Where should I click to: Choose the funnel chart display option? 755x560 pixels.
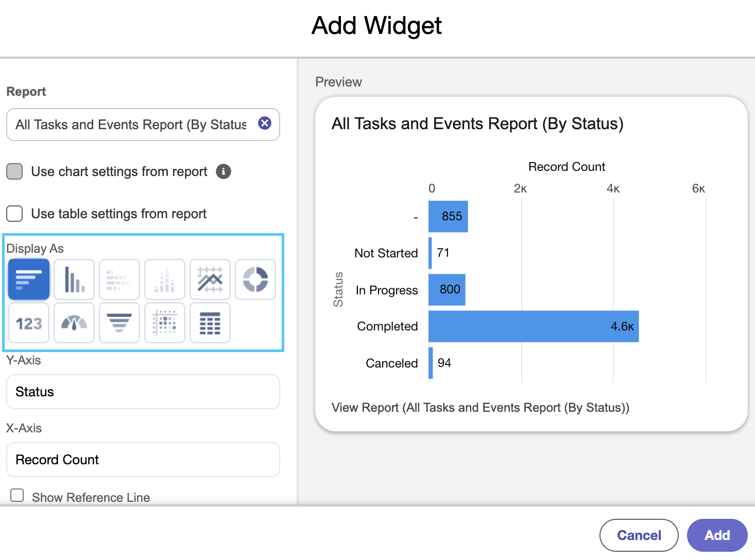tap(119, 323)
